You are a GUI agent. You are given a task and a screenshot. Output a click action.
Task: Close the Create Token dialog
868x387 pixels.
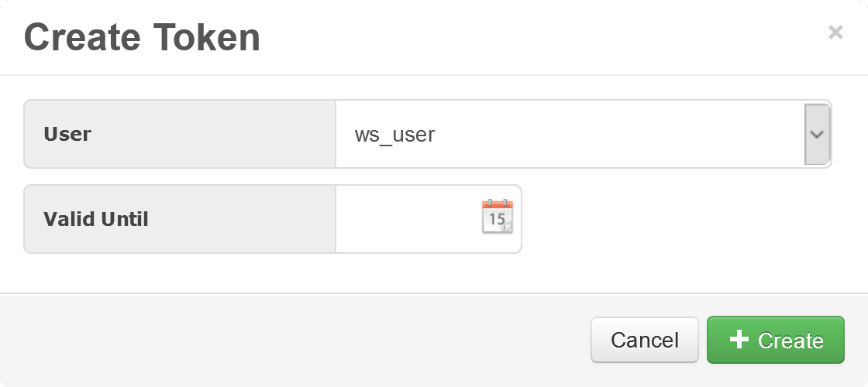coord(835,33)
